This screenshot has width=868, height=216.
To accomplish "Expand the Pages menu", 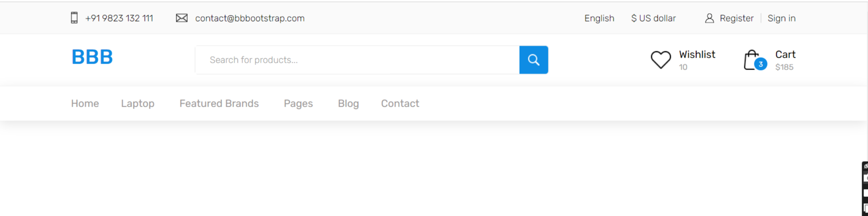I will click(x=298, y=103).
